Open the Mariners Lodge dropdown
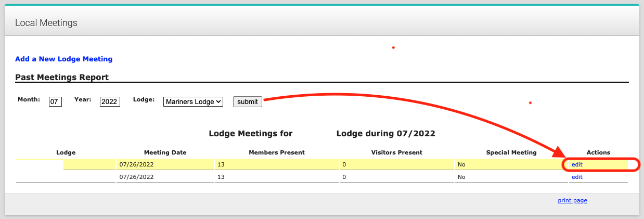 [x=193, y=102]
